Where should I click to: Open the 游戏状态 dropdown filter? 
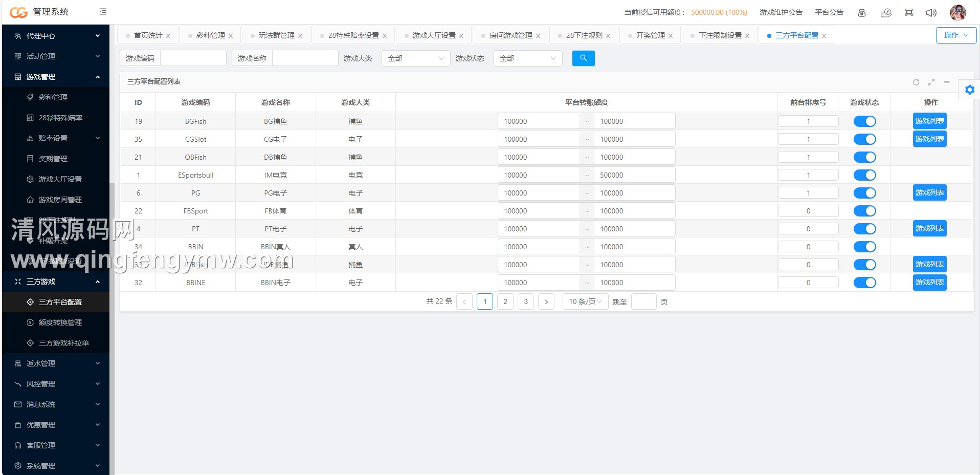point(527,58)
